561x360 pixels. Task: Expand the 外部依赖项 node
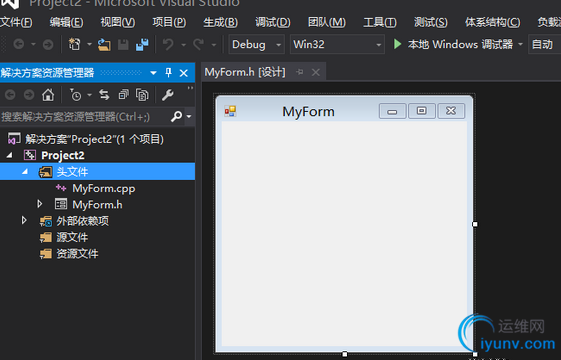(24, 220)
